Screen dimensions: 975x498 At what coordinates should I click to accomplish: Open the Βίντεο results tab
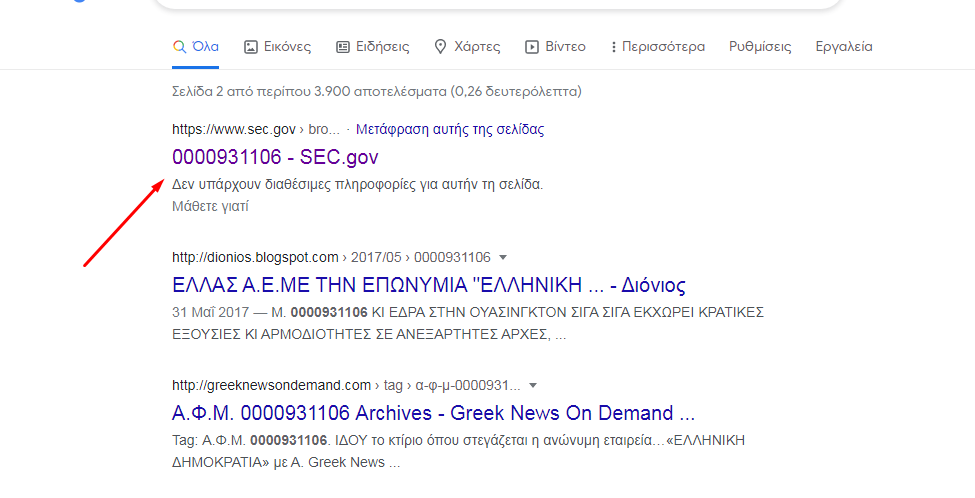coord(555,47)
